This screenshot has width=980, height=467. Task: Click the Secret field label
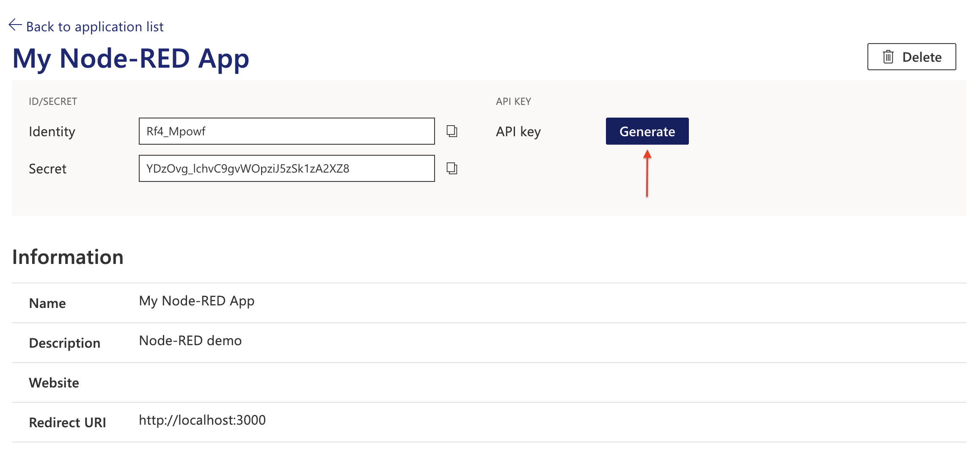[47, 169]
